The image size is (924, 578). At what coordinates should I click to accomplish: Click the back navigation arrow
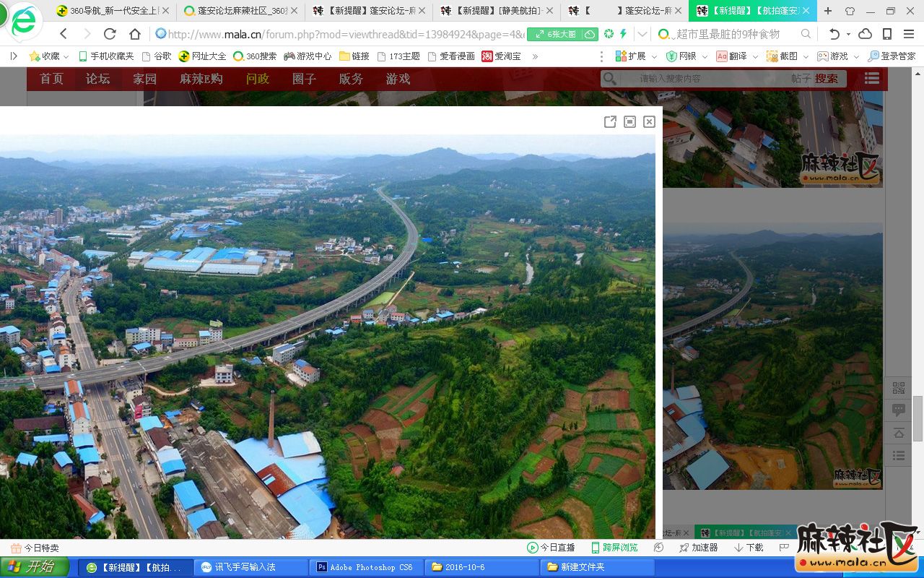pyautogui.click(x=64, y=34)
